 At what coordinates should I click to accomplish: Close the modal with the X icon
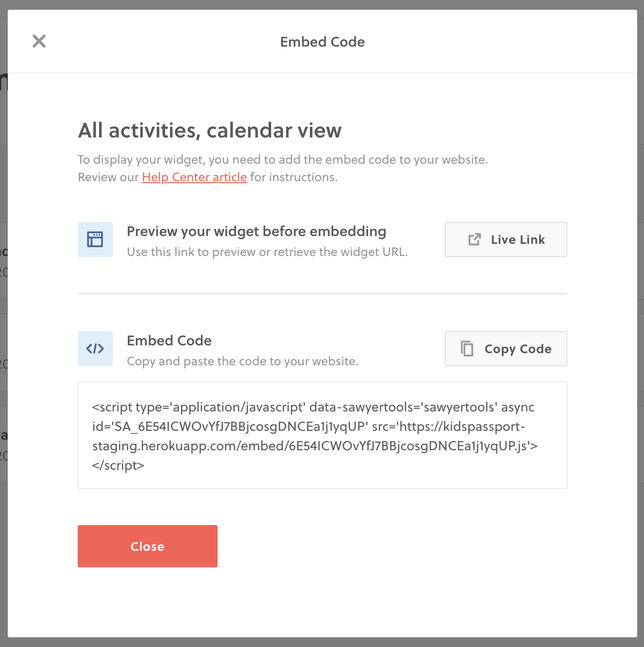tap(39, 41)
